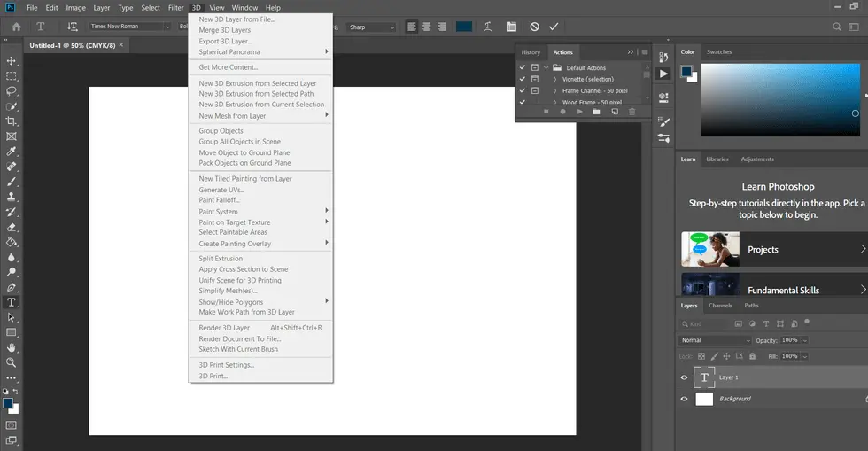Open the Filter menu
The image size is (868, 451).
pyautogui.click(x=175, y=8)
